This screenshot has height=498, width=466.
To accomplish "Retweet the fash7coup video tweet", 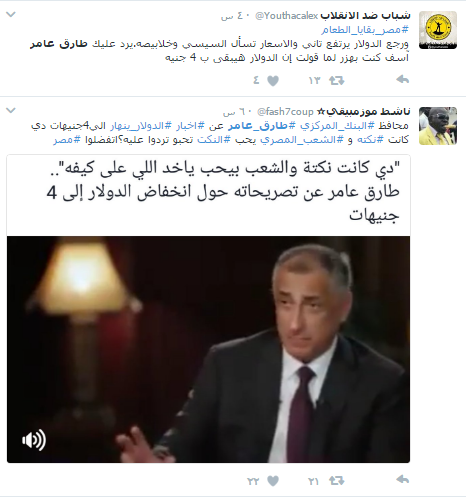I will point(336,480).
